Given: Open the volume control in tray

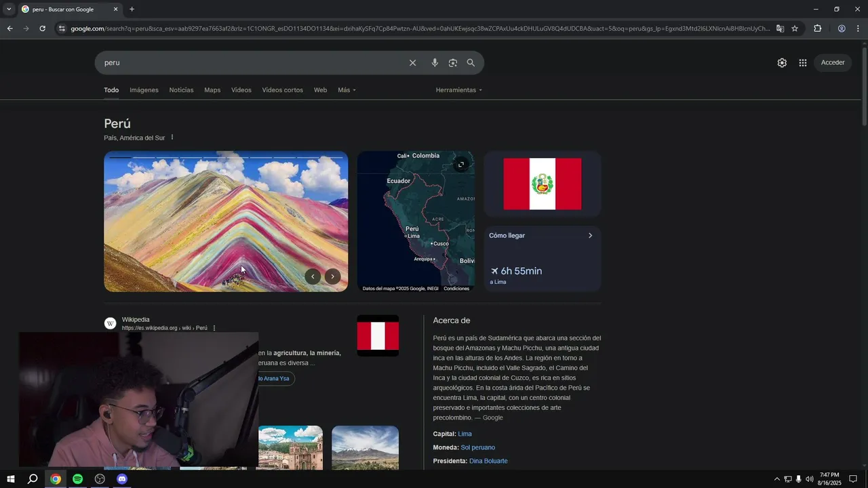Looking at the screenshot, I should pos(809,479).
